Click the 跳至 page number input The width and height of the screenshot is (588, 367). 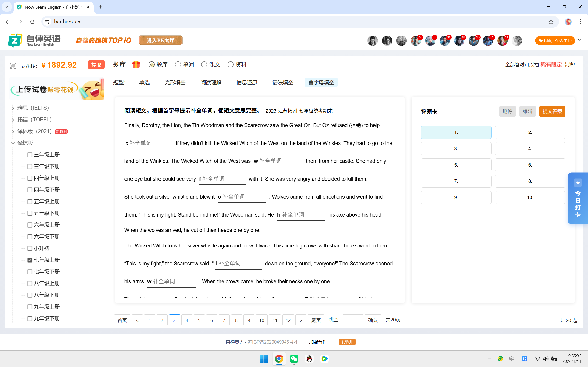tap(353, 320)
